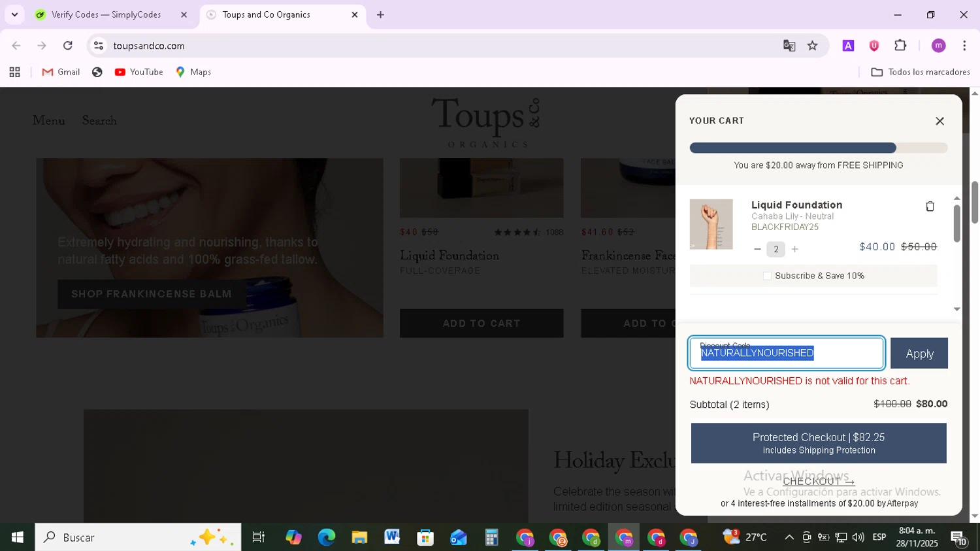Follow the CHECKOUT arrow link
The width and height of the screenshot is (980, 551).
pos(819,481)
